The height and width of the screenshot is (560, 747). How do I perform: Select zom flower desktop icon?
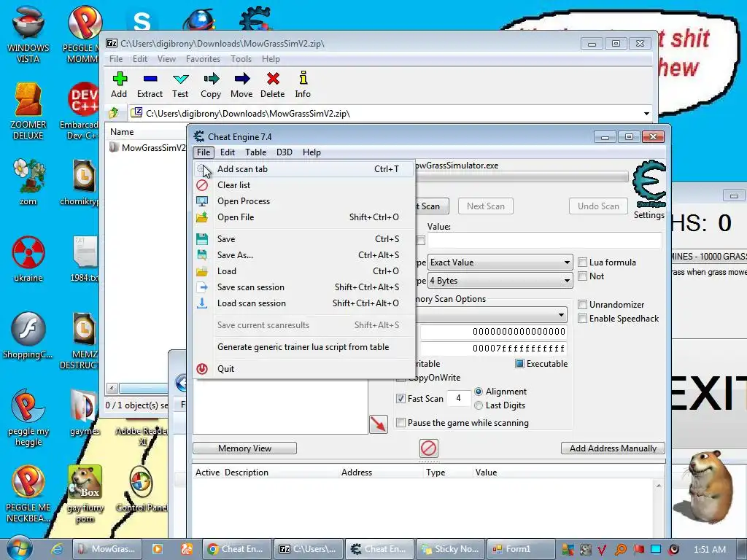pos(28,183)
